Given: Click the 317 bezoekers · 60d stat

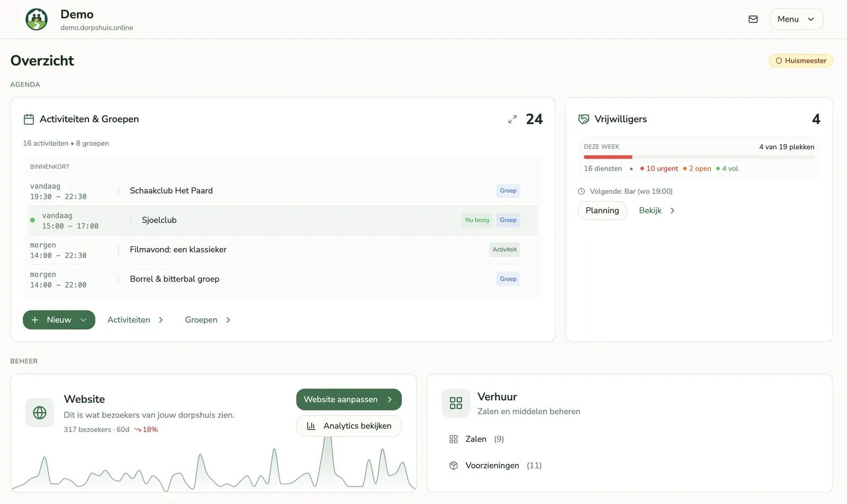Looking at the screenshot, I should click(96, 430).
